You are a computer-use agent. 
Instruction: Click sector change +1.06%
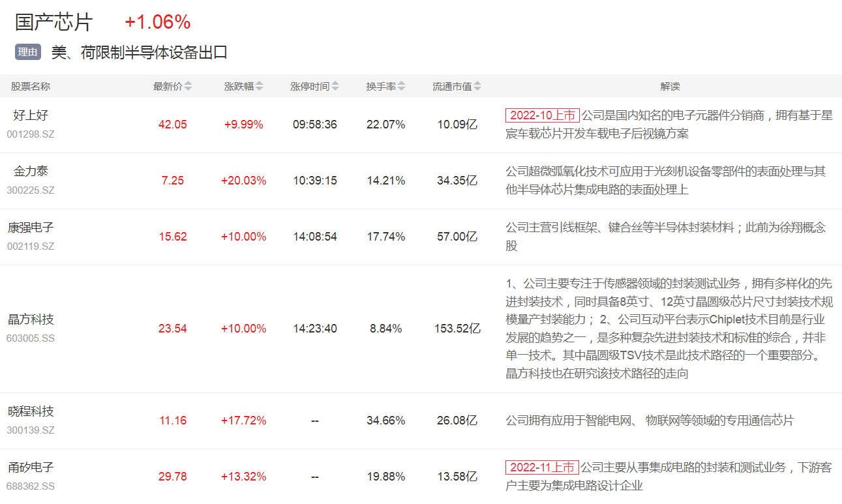tap(158, 22)
